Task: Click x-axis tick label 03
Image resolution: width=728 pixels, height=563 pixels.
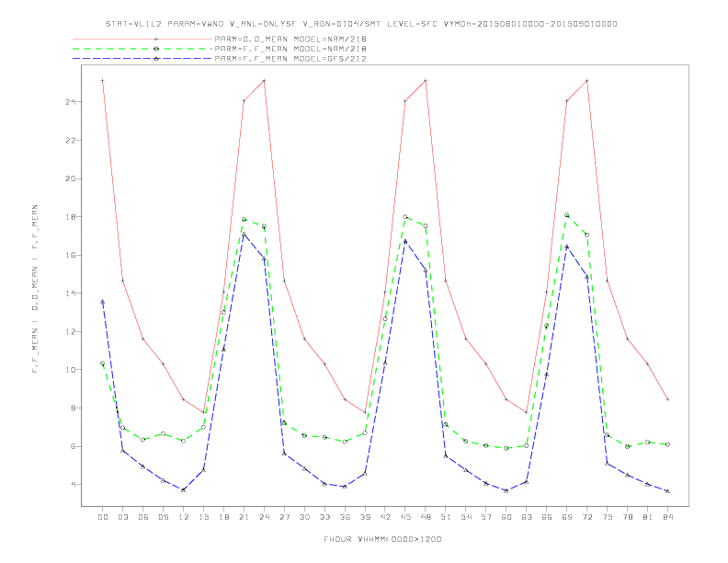Action: tap(122, 517)
